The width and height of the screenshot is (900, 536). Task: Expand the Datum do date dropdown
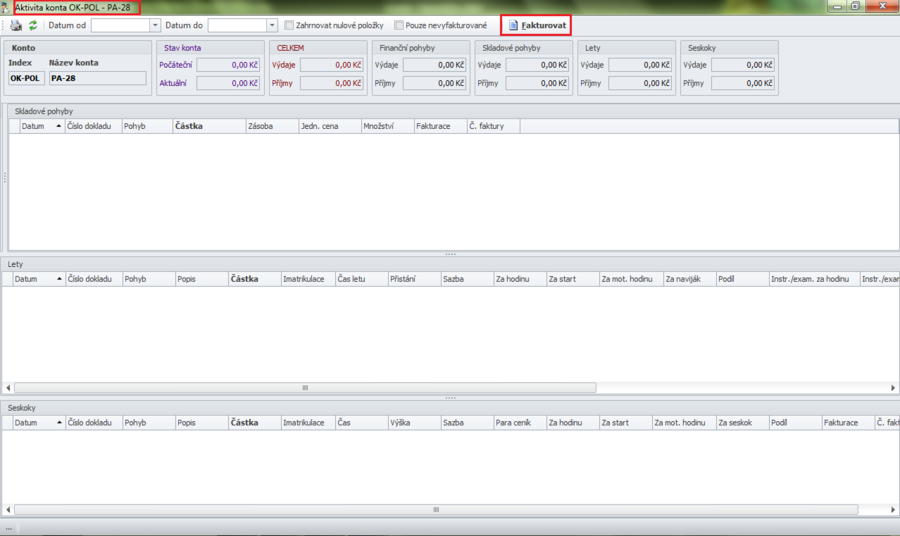[x=272, y=25]
